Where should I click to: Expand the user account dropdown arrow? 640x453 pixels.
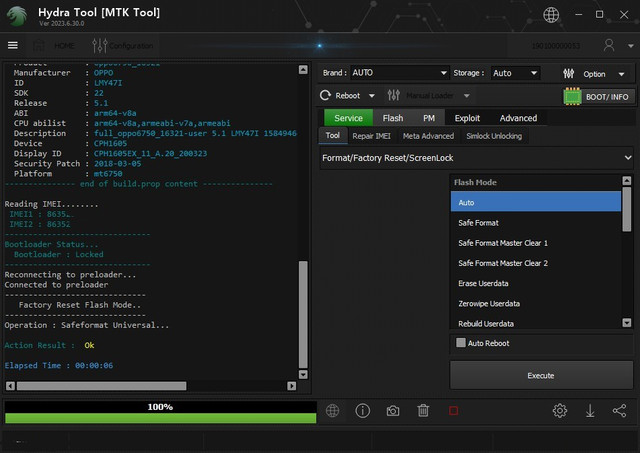tap(631, 46)
